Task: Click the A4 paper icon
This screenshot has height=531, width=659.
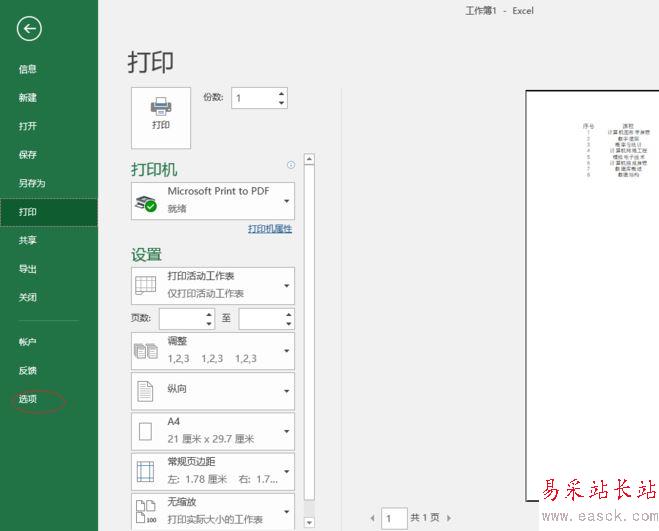Action: [x=145, y=431]
